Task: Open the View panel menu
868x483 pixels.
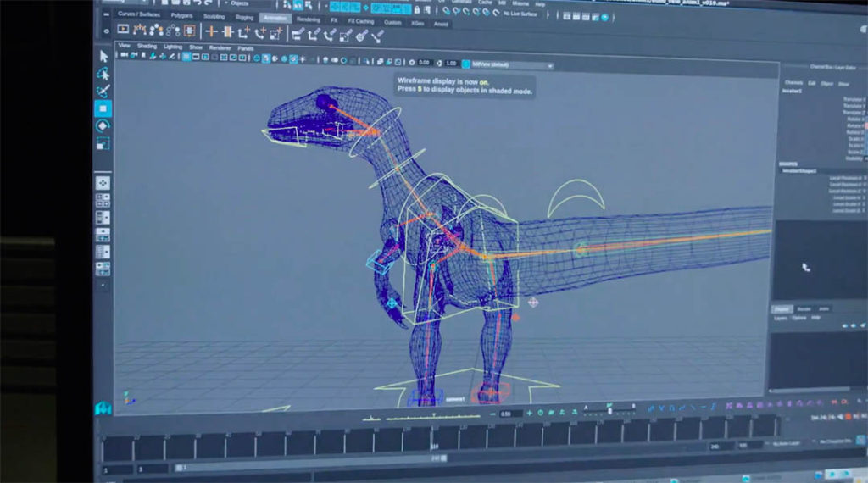Action: (125, 46)
